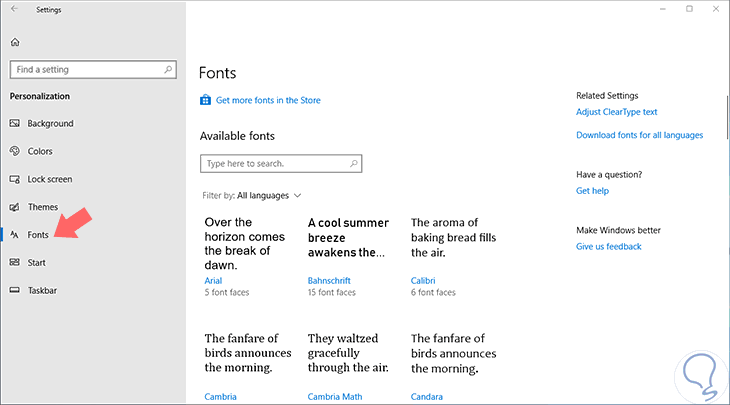Image resolution: width=730 pixels, height=405 pixels.
Task: Open Adjust ClearType text link
Action: coord(616,112)
